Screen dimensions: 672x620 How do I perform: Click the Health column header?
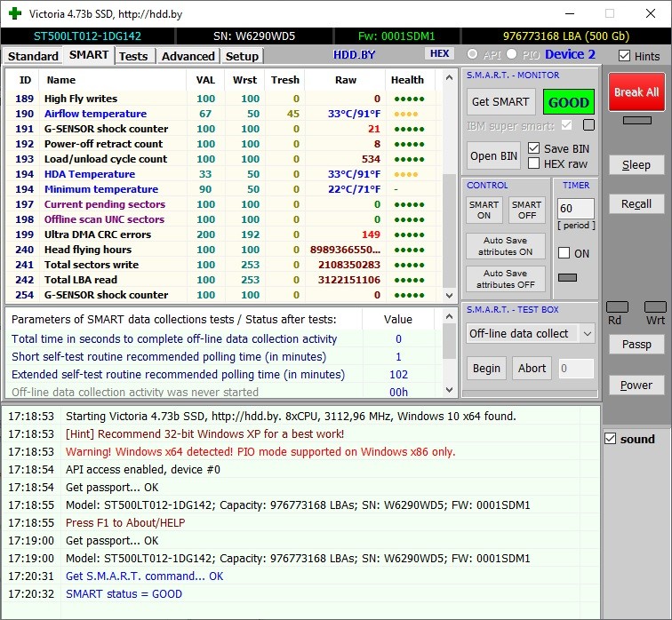pos(407,80)
